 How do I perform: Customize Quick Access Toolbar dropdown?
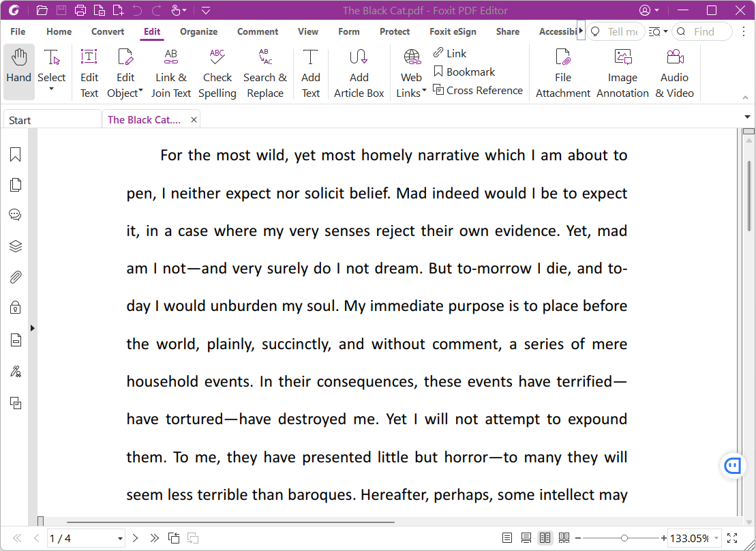[x=206, y=10]
